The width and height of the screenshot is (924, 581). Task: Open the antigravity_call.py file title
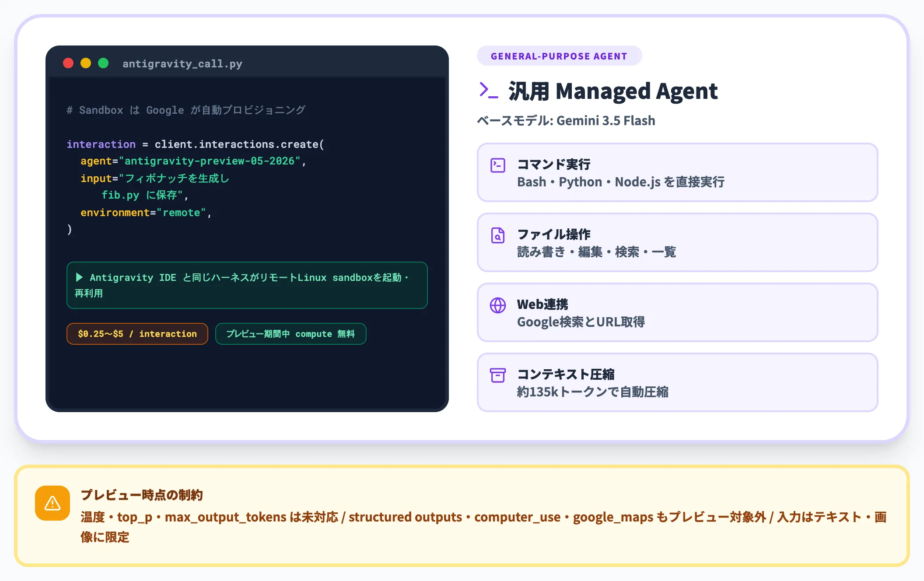coord(182,64)
